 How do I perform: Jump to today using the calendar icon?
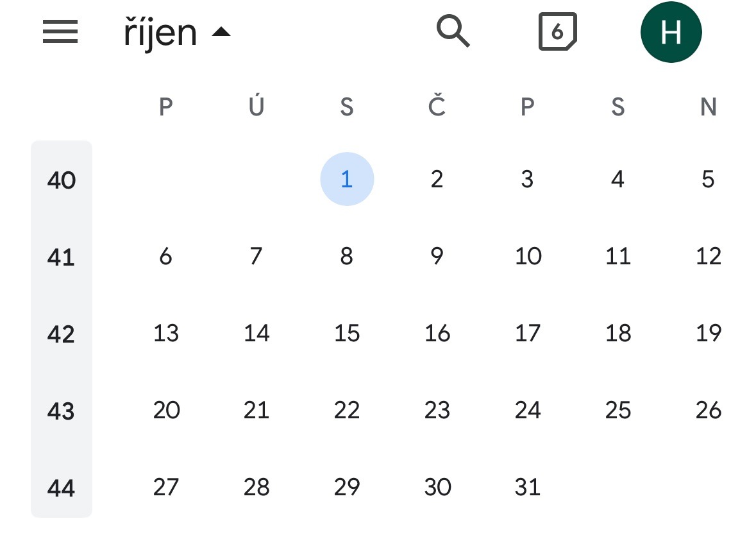557,32
